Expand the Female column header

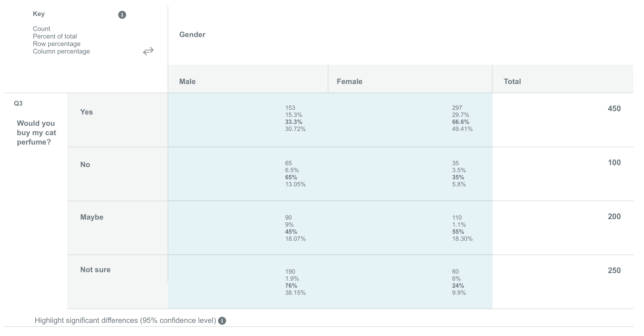[349, 81]
